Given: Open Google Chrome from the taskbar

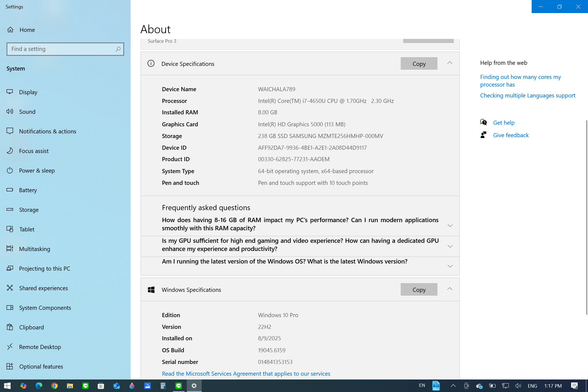Looking at the screenshot, I should [54, 386].
